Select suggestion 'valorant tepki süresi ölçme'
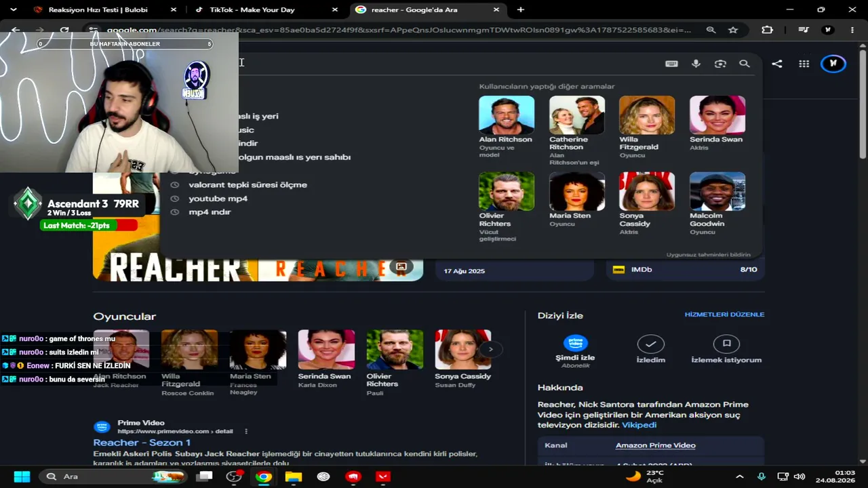 (248, 184)
